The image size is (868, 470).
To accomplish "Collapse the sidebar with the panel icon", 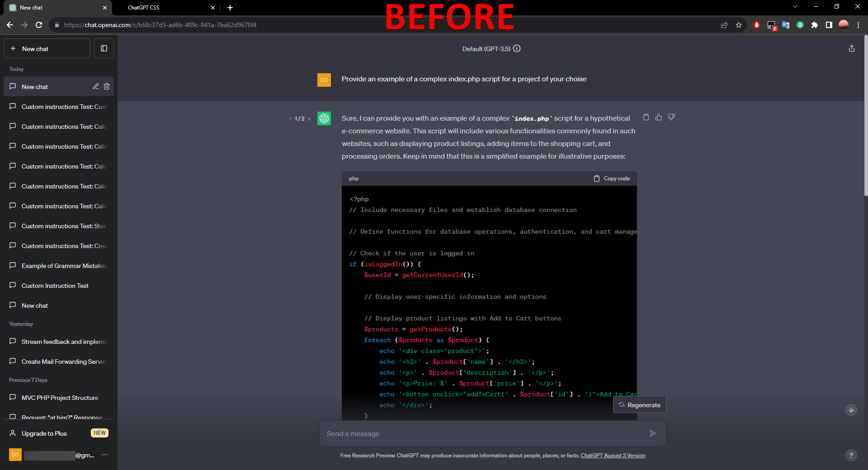I will tap(104, 48).
